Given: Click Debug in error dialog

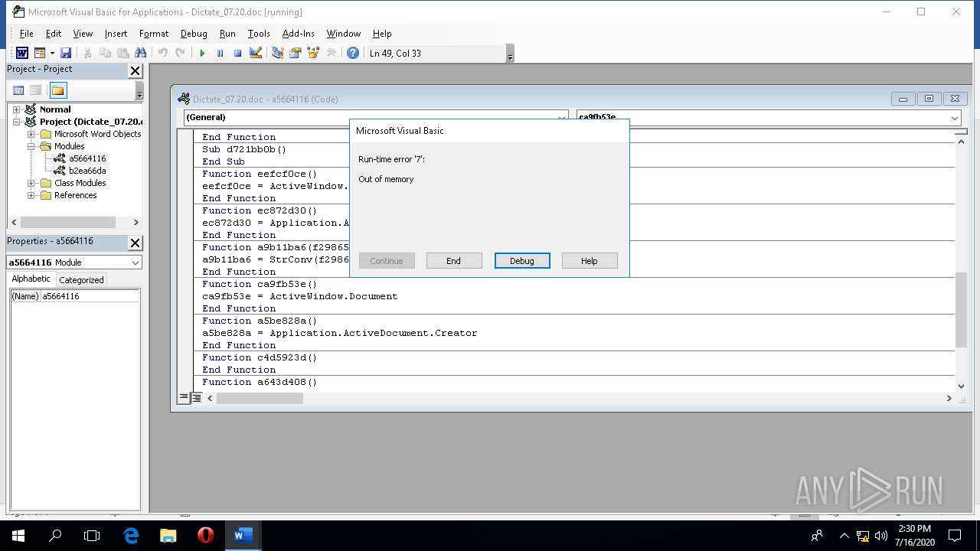Looking at the screenshot, I should point(522,261).
